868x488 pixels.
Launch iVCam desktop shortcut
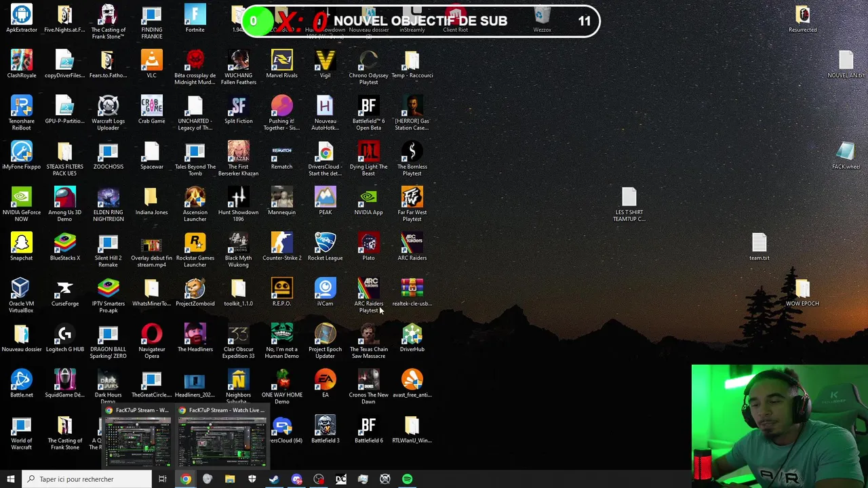click(325, 291)
